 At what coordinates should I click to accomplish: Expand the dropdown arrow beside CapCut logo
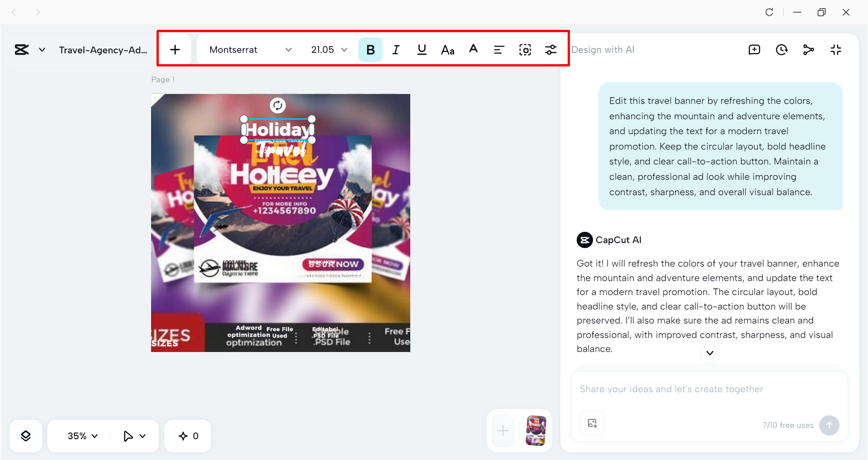[42, 50]
